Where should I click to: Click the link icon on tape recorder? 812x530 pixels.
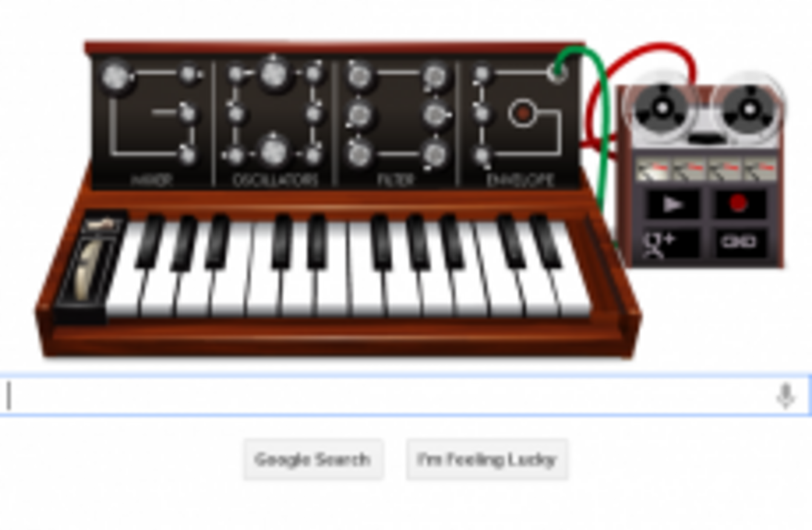(x=739, y=243)
